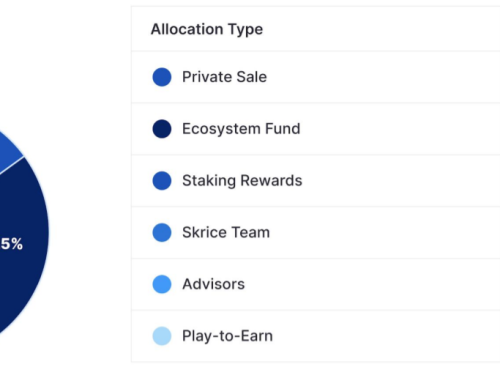Select the pale blue Play-to-Earn legend dot
Viewport: 500px width, 375px height.
pos(162,336)
